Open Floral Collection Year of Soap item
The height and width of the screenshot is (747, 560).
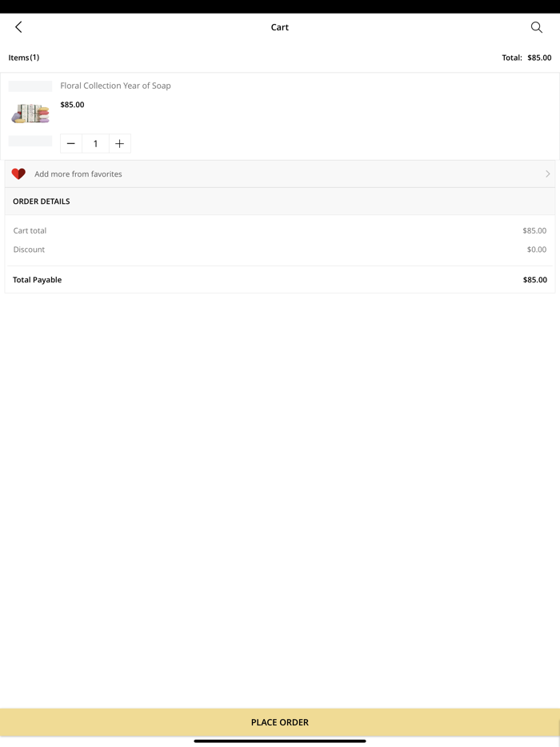115,86
